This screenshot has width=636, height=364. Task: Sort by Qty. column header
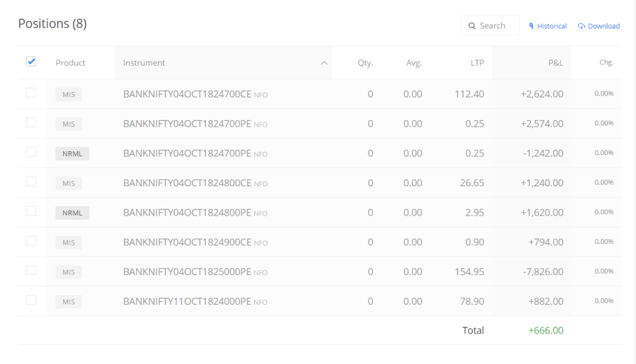point(365,63)
